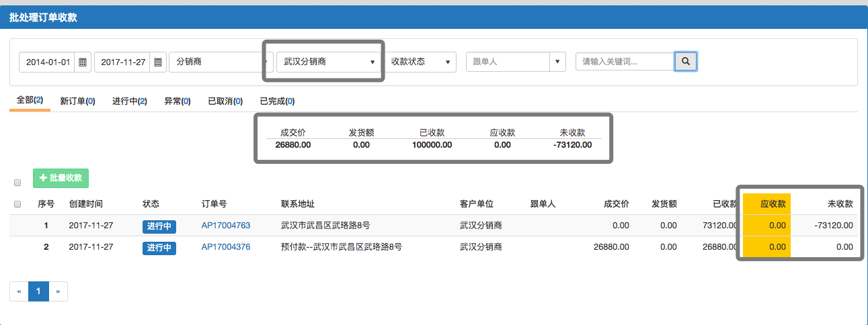The height and width of the screenshot is (325, 868).
Task: Expand the 跟单人 dropdown arrow
Action: pos(557,62)
